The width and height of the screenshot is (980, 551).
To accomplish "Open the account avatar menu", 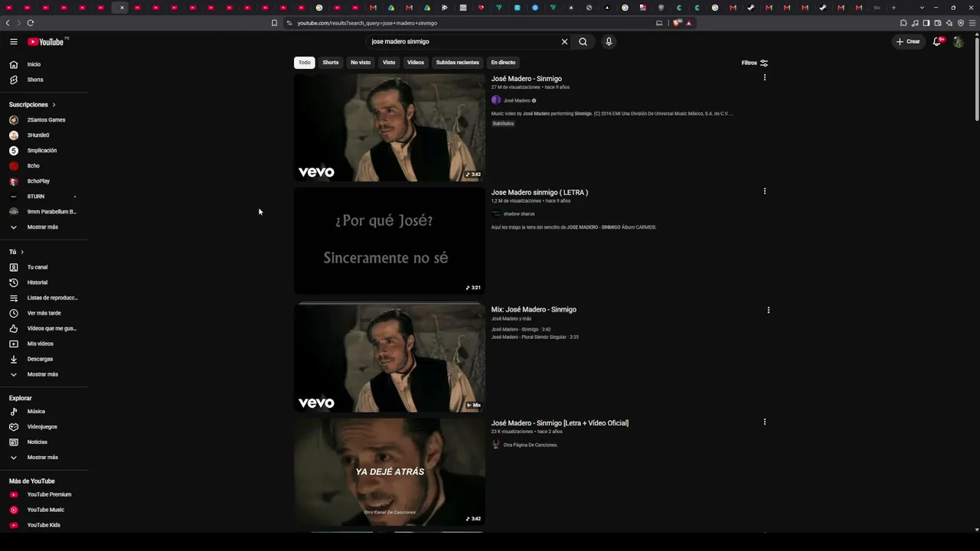I will (958, 41).
